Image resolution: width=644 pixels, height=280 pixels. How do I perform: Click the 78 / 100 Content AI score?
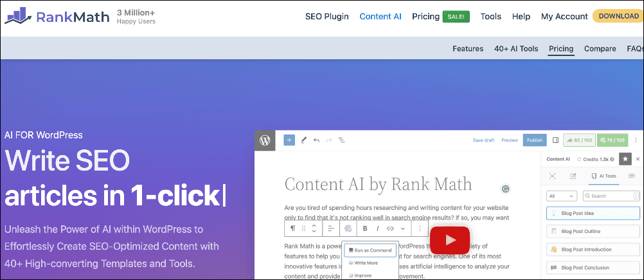coord(613,140)
